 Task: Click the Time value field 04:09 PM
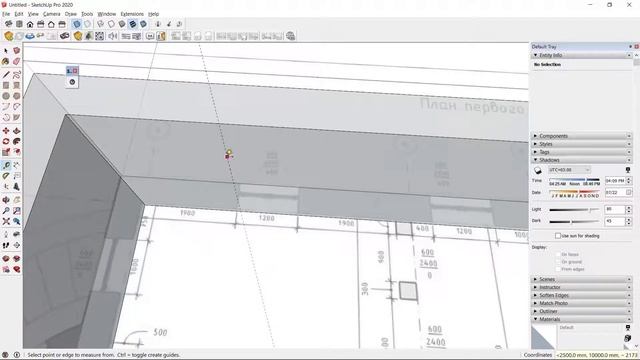pyautogui.click(x=615, y=180)
